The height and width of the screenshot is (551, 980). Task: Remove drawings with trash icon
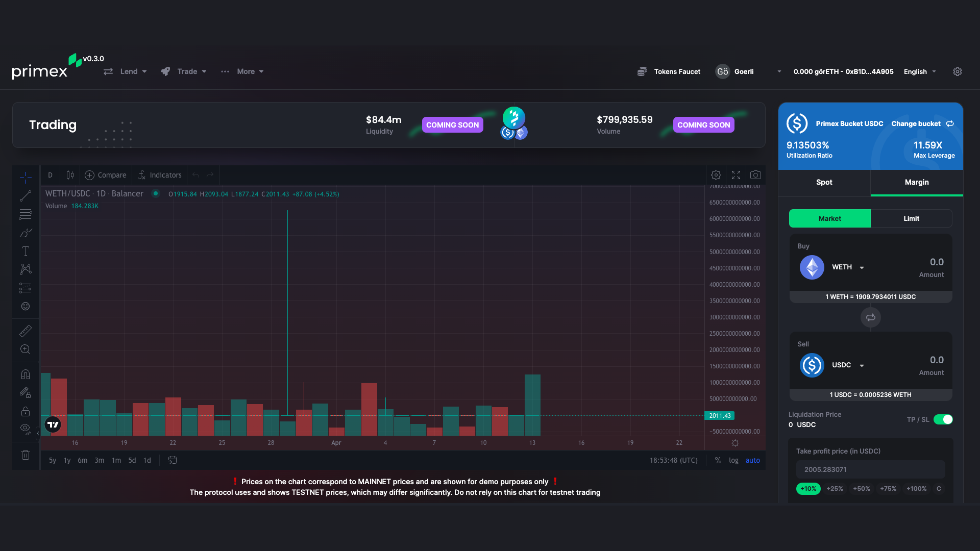[x=26, y=455]
